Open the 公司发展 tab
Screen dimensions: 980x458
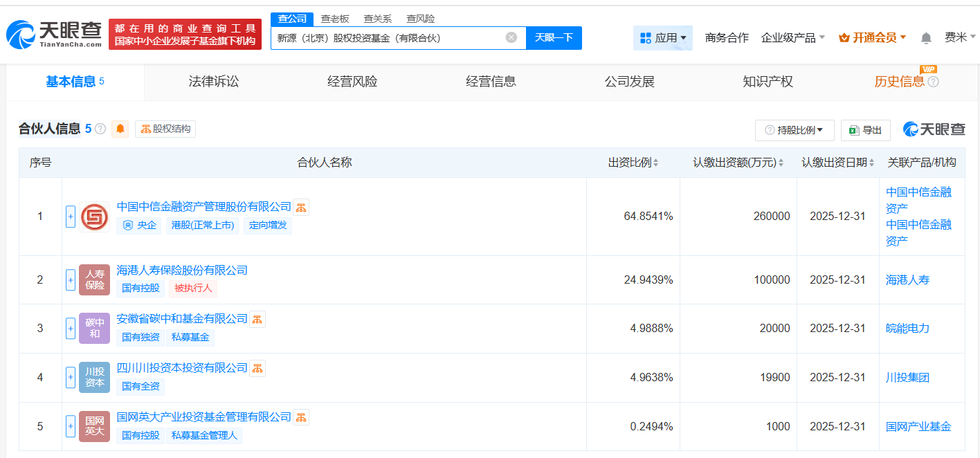[629, 82]
